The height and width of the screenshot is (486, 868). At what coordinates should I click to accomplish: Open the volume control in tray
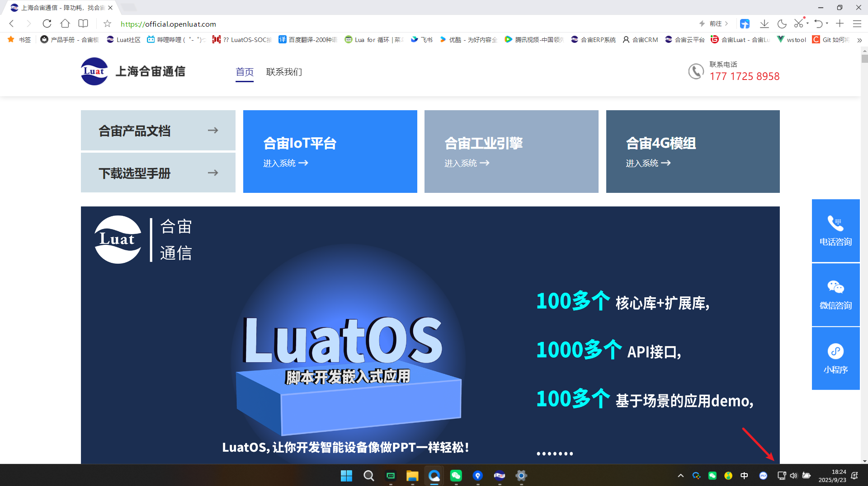pyautogui.click(x=793, y=476)
